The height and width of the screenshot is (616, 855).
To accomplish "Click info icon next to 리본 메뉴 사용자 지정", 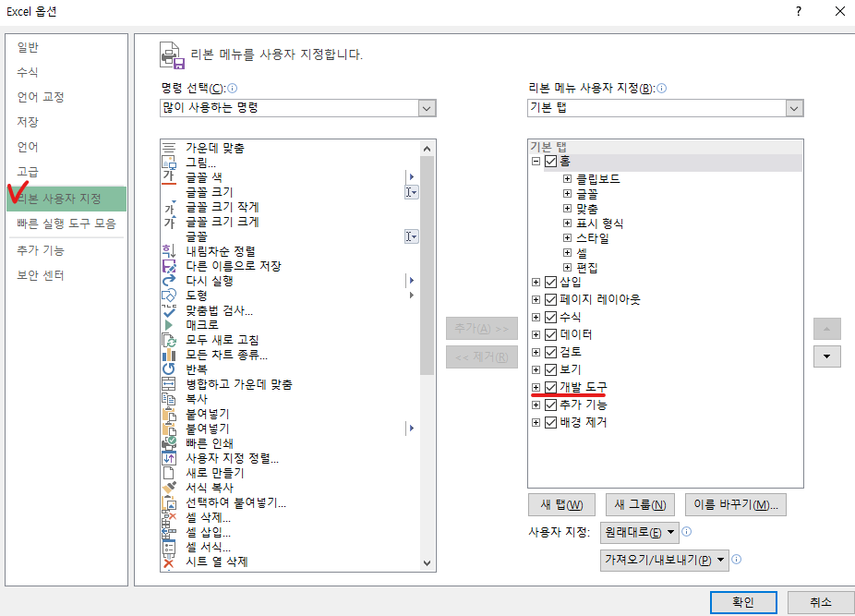I will pos(661,89).
